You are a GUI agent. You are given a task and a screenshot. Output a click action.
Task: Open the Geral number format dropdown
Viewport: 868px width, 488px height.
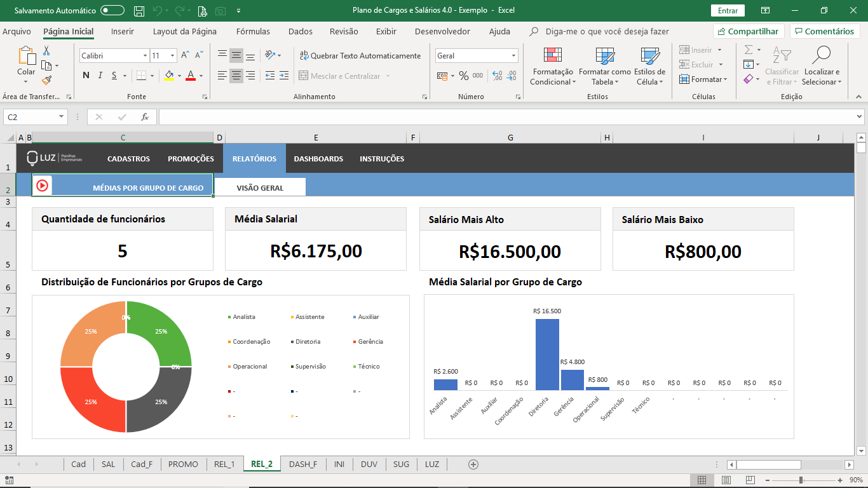tap(513, 56)
